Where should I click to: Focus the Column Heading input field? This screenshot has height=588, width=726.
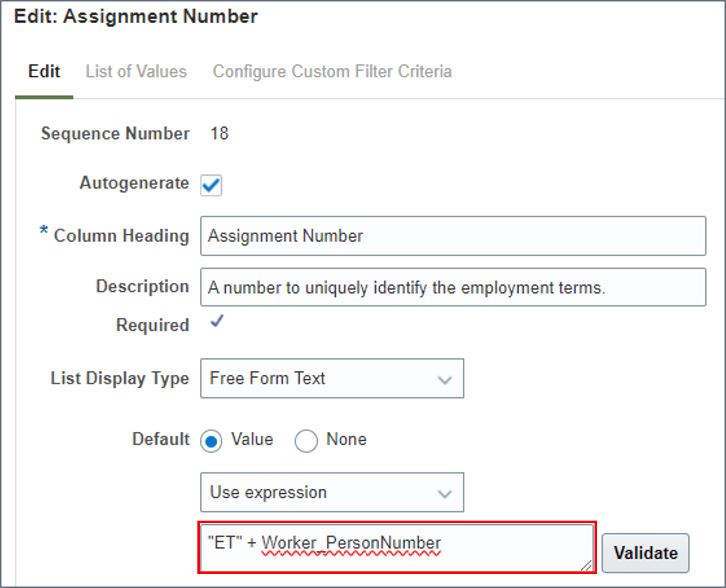(453, 236)
